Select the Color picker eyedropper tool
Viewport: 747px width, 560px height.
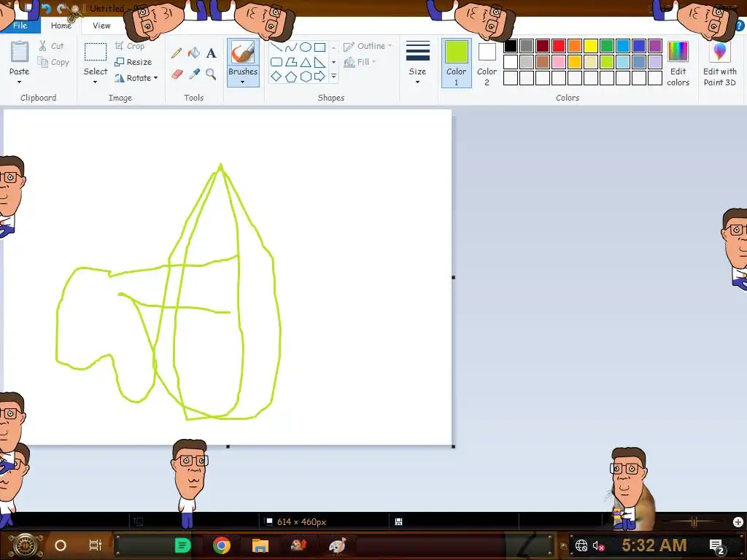coord(194,74)
